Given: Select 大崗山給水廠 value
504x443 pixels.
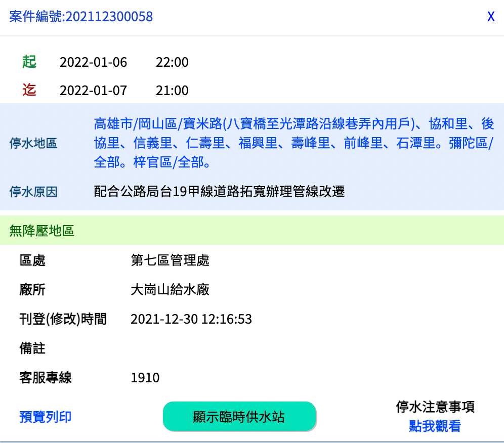Looking at the screenshot, I should tap(170, 289).
